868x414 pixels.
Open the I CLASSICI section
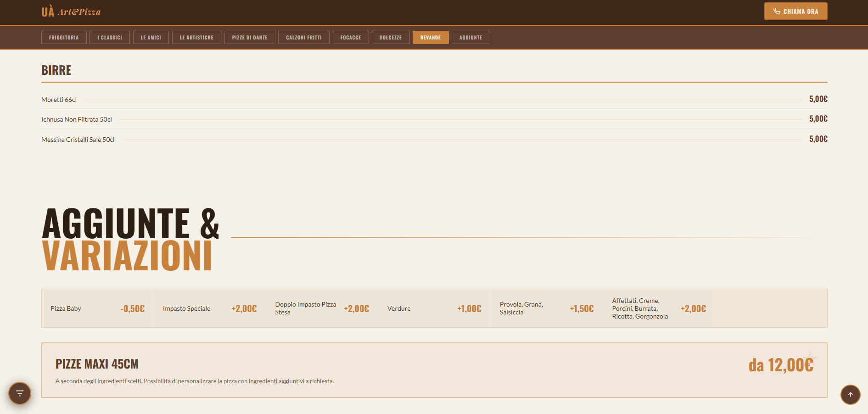110,37
